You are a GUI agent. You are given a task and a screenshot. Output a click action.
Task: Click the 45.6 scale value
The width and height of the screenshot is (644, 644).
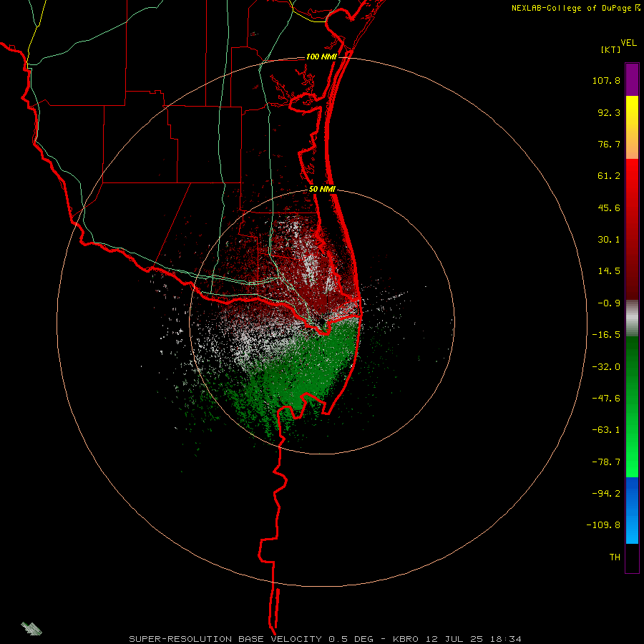pos(609,208)
